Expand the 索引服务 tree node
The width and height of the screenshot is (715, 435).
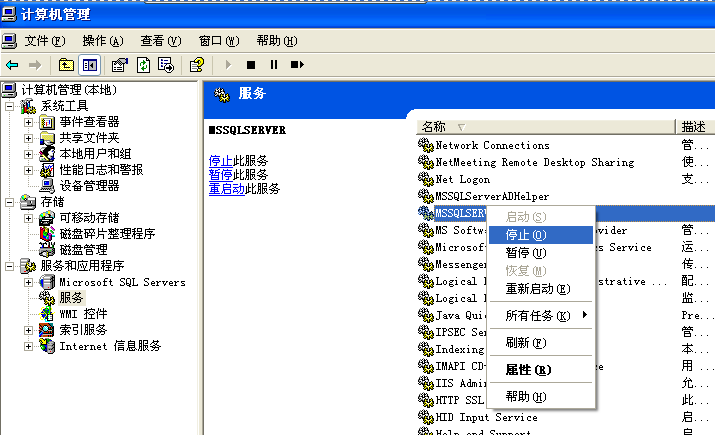(x=28, y=330)
